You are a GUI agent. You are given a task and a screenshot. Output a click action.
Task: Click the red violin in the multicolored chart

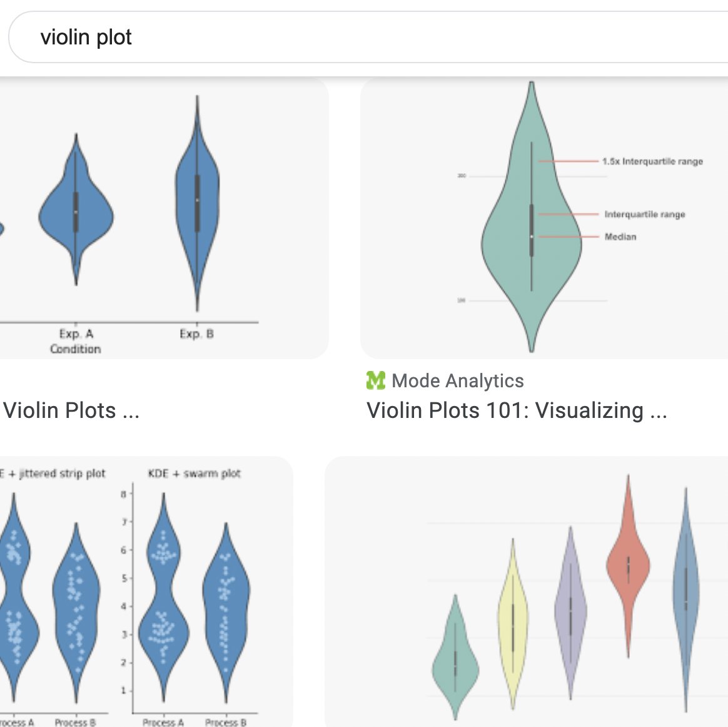tap(628, 563)
